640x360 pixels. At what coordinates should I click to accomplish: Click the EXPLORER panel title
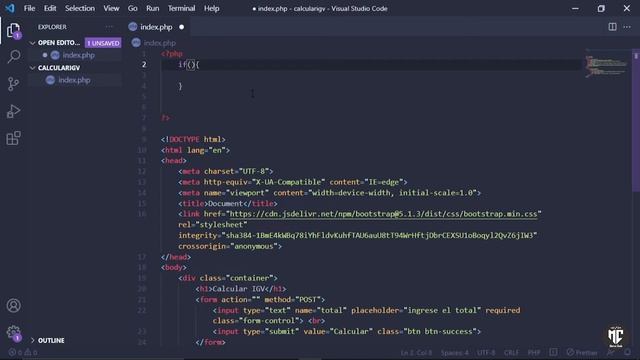pos(52,27)
